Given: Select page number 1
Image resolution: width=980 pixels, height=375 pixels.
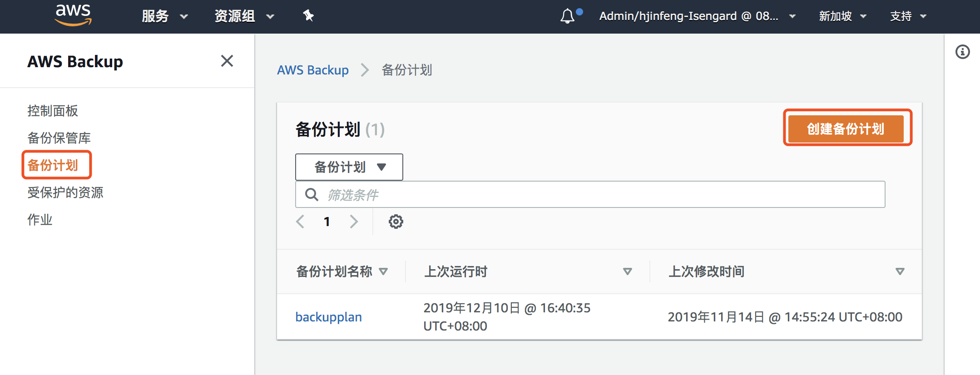Looking at the screenshot, I should tap(327, 222).
